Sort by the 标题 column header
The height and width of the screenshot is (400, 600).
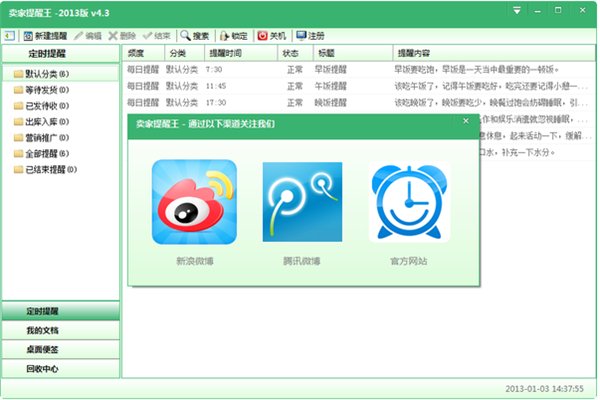pyautogui.click(x=353, y=53)
